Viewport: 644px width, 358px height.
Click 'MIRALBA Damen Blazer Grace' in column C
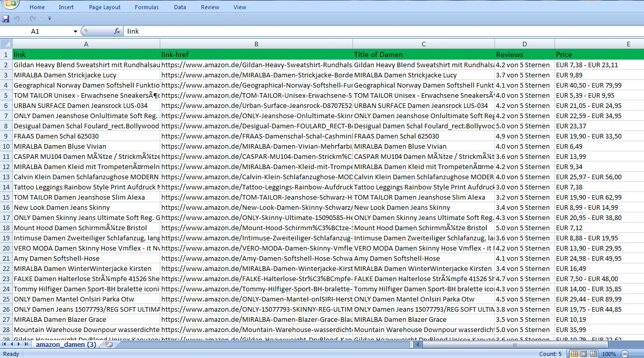click(x=424, y=319)
